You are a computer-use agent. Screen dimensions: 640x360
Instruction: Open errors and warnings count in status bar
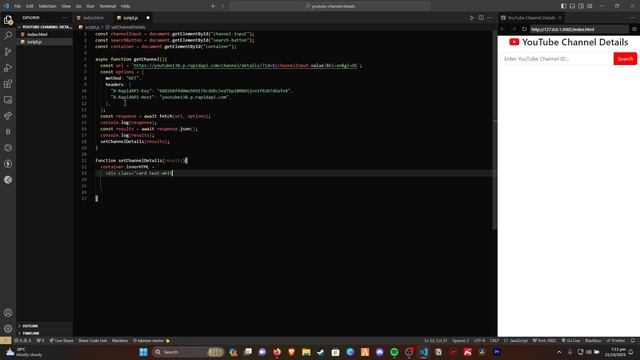click(22, 340)
